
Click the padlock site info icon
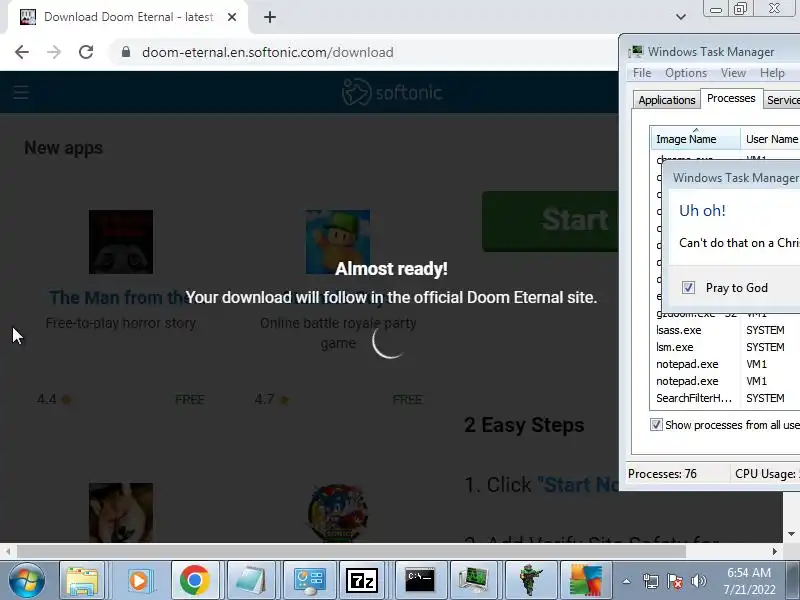[x=126, y=52]
